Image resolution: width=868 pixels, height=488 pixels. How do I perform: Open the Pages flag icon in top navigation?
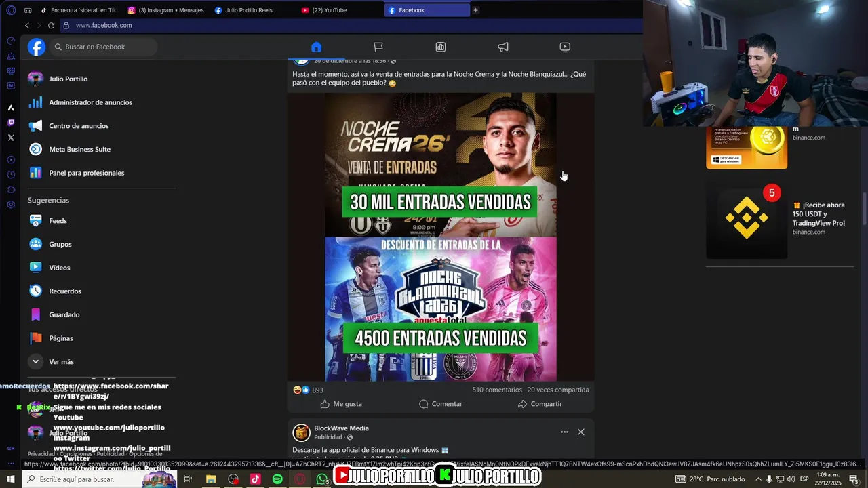(x=378, y=47)
